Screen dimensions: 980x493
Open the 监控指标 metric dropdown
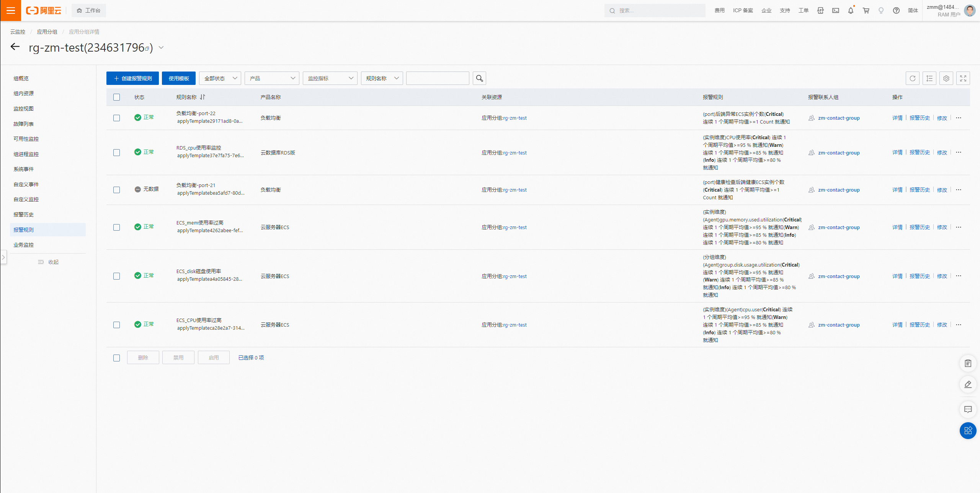pyautogui.click(x=330, y=78)
